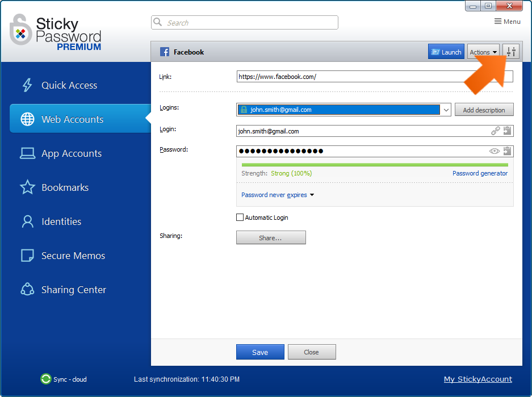Click the password strength bar
Screen dimensions: 532x397
pyautogui.click(x=375, y=165)
